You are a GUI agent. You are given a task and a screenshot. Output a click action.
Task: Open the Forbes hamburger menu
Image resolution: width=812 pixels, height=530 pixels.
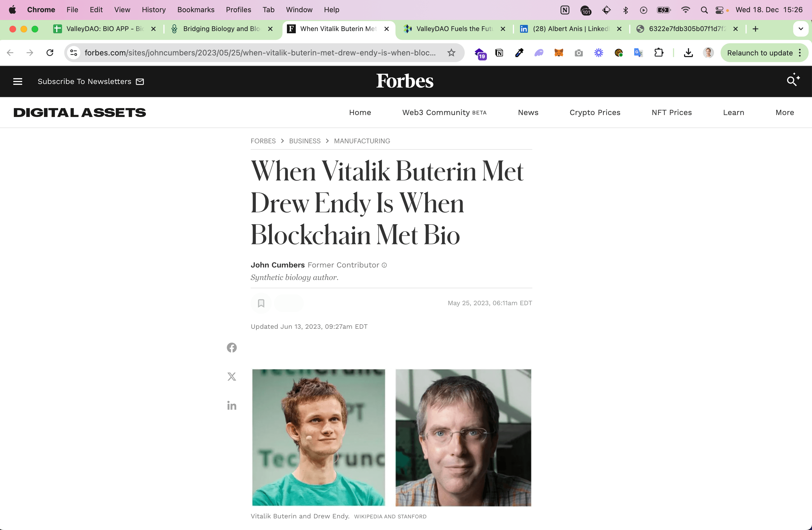tap(17, 81)
